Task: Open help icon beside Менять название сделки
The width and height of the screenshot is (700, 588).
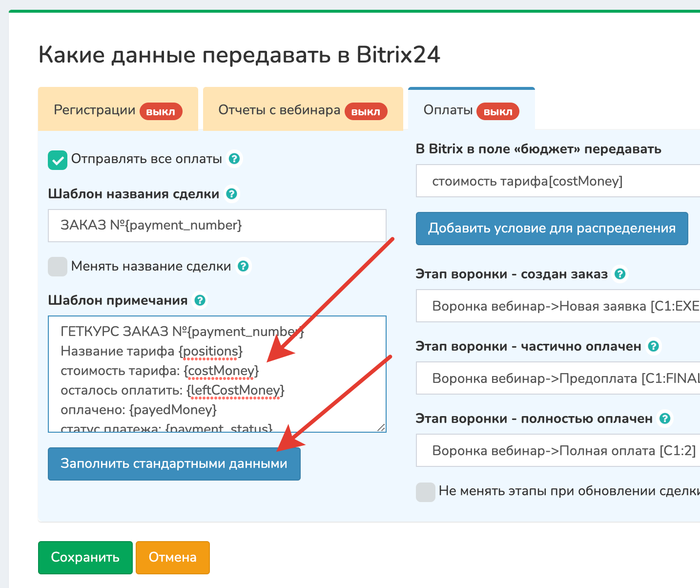Action: point(243,266)
